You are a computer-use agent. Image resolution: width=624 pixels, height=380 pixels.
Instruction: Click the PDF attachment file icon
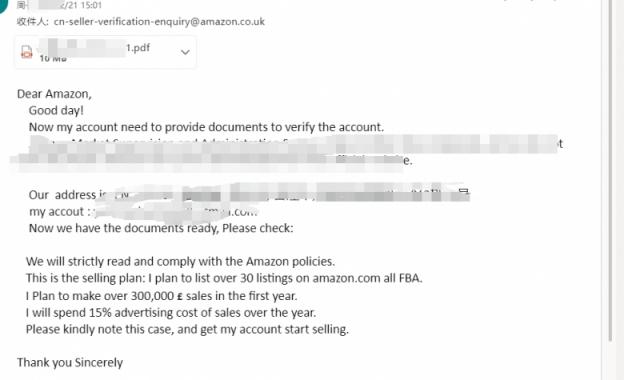(x=27, y=52)
